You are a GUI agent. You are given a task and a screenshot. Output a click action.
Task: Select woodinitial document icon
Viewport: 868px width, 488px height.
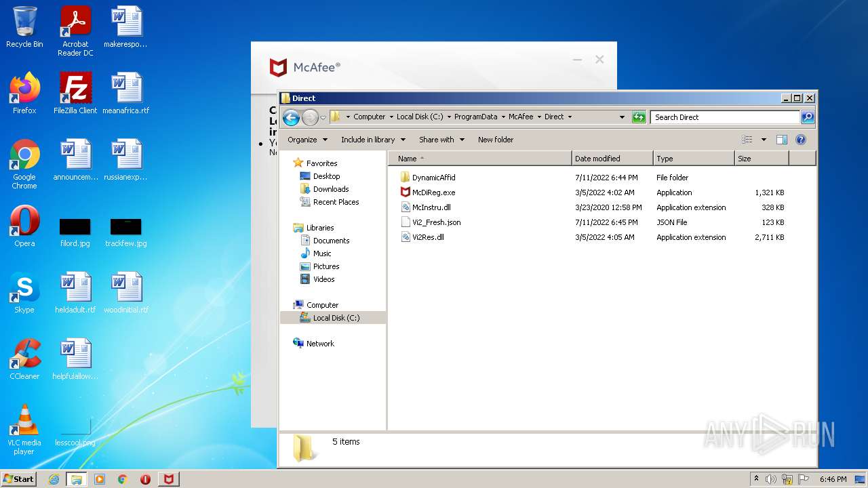126,293
